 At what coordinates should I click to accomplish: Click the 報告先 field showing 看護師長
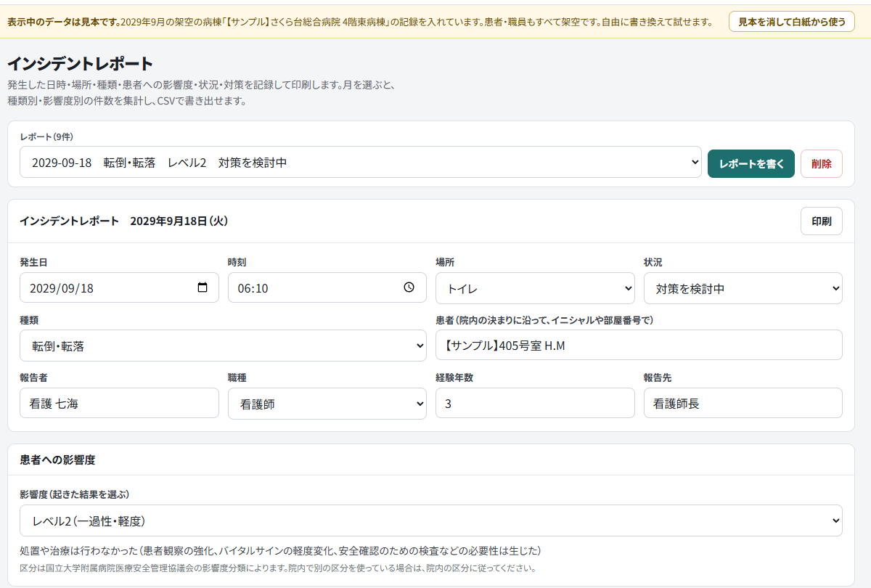click(x=743, y=403)
